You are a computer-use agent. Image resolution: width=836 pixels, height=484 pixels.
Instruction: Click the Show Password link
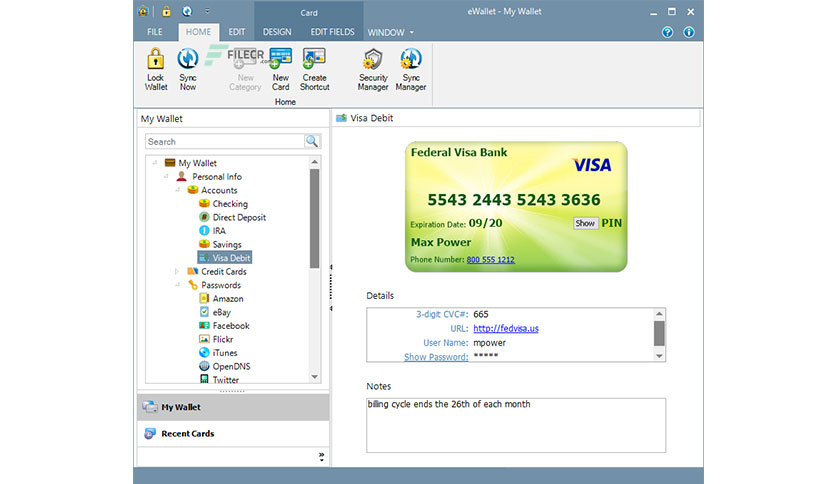point(436,357)
